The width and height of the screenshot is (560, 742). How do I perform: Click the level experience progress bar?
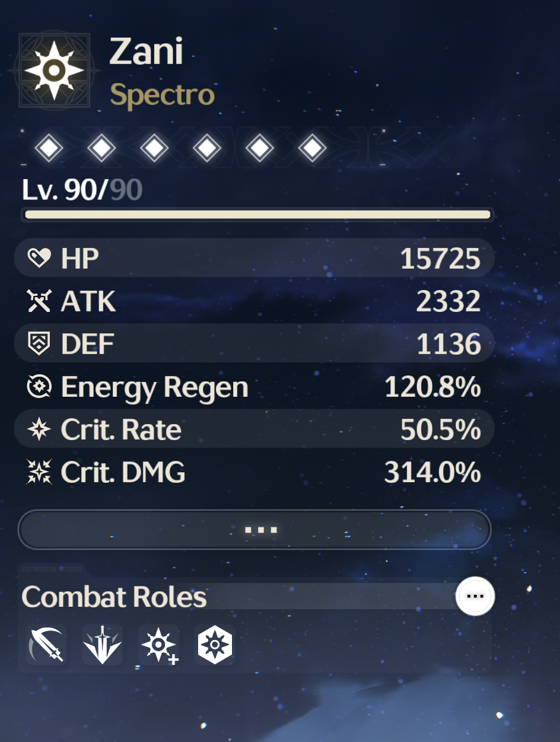pos(257,215)
